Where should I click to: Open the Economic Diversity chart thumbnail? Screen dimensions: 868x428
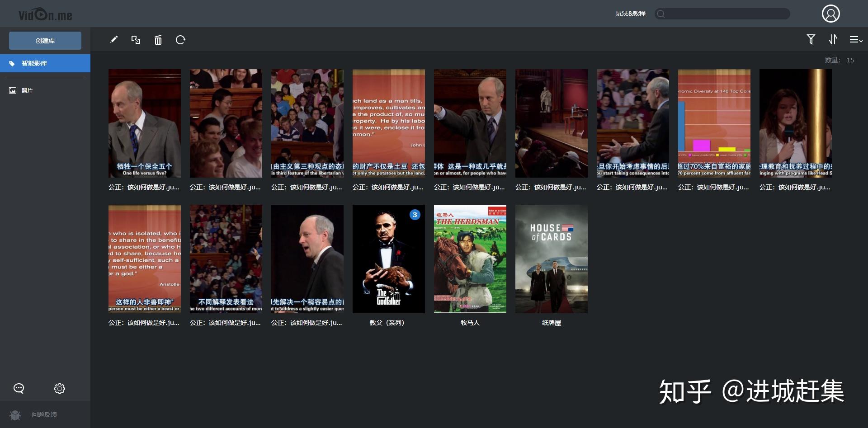coord(714,123)
